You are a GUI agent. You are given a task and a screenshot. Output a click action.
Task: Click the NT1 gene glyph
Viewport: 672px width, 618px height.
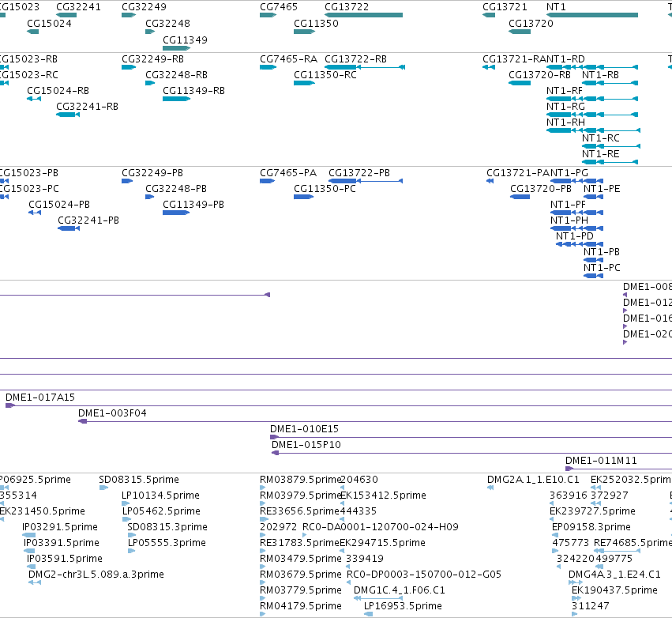pyautogui.click(x=592, y=15)
